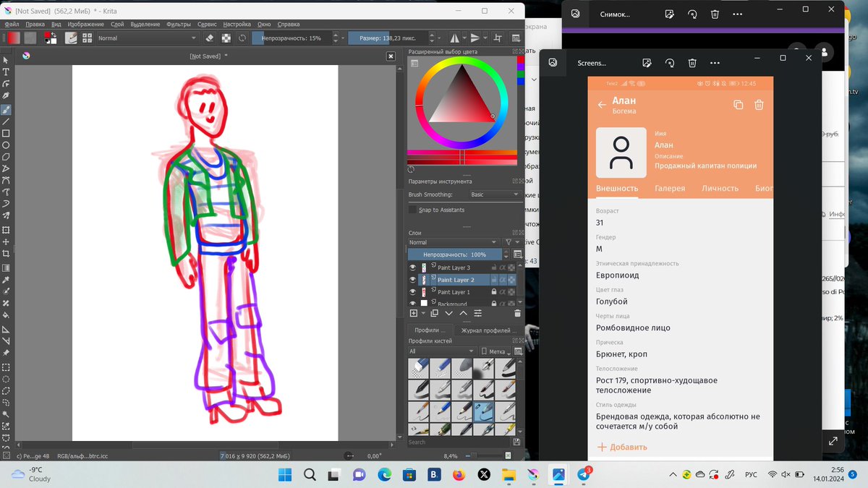Open the brush presets chooser grid

coord(88,38)
